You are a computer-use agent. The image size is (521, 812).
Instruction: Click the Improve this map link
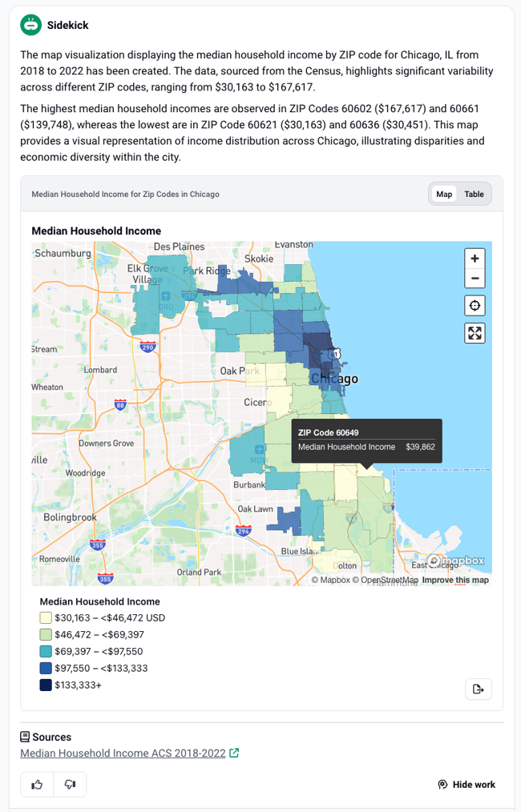(x=455, y=580)
